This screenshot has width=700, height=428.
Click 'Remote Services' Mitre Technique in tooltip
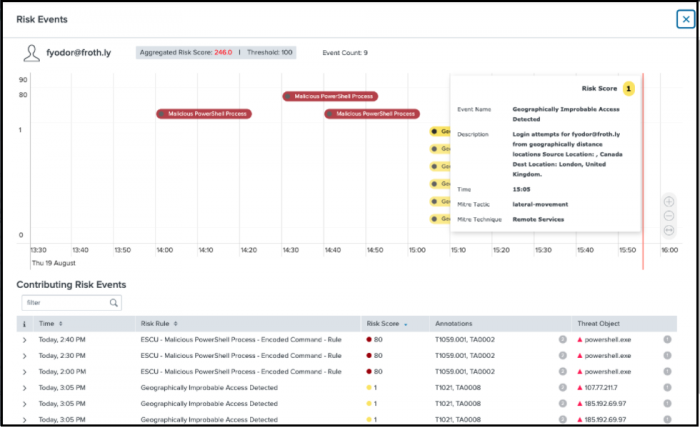pos(538,219)
